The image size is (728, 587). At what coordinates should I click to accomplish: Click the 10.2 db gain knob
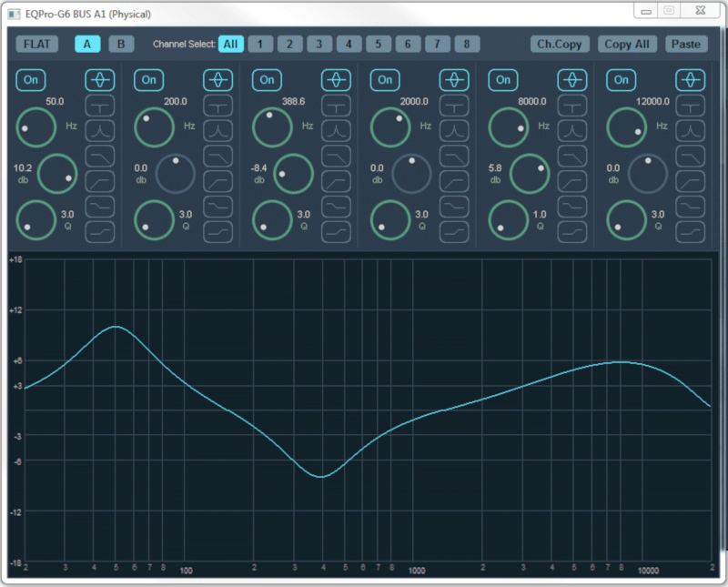point(57,174)
